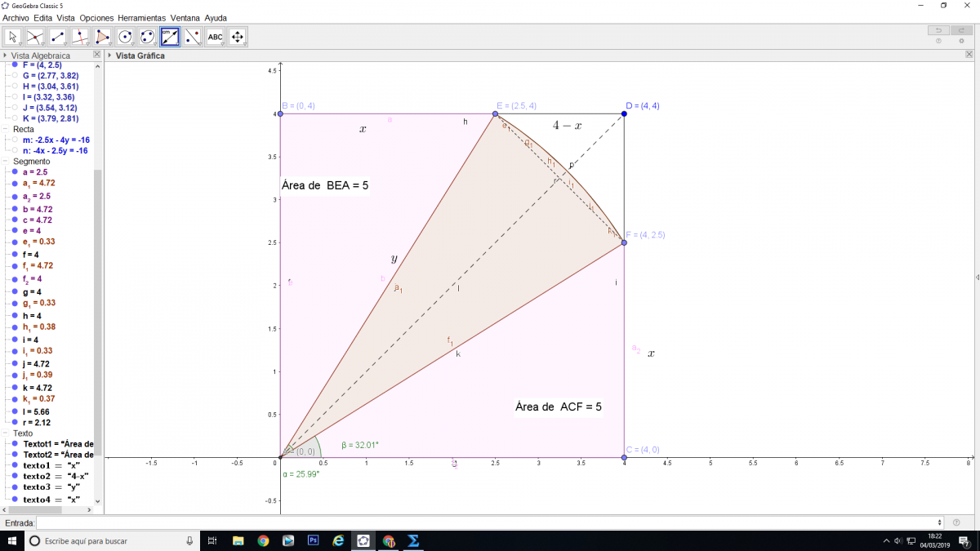This screenshot has height=551, width=980.
Task: Select the ABC text tool
Action: click(215, 37)
